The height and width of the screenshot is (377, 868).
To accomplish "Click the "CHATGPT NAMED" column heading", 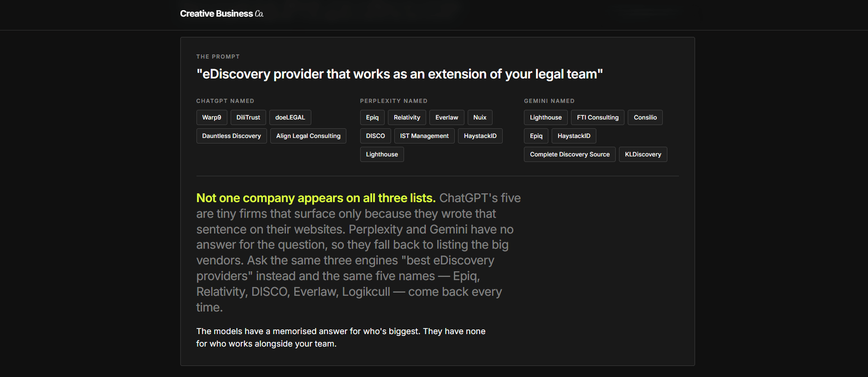I will click(x=226, y=101).
